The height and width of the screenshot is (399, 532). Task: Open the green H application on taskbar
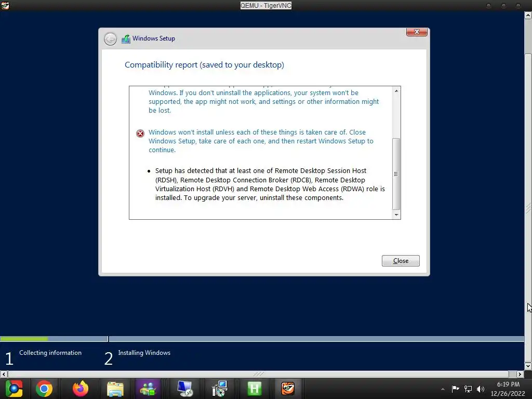point(254,389)
